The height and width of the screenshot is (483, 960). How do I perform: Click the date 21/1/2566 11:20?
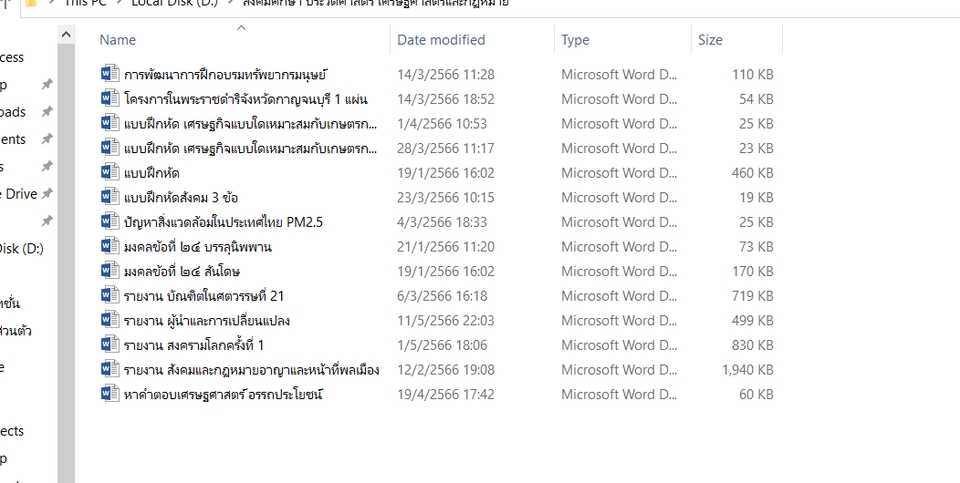[x=446, y=247]
